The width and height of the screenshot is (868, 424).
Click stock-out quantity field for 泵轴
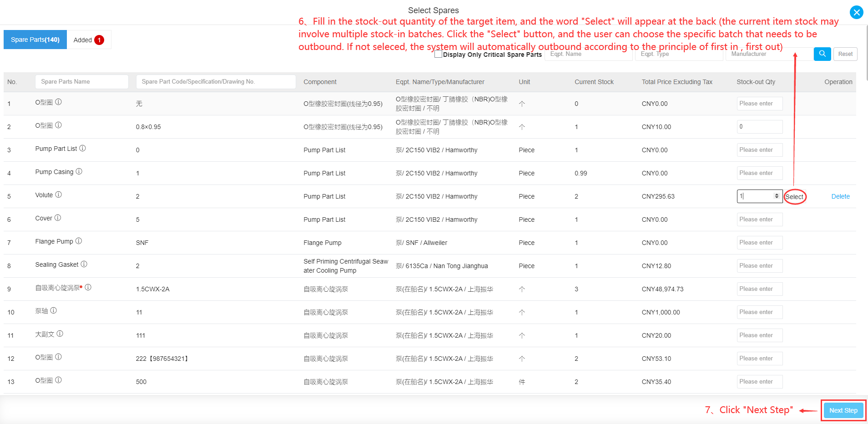[x=759, y=312]
